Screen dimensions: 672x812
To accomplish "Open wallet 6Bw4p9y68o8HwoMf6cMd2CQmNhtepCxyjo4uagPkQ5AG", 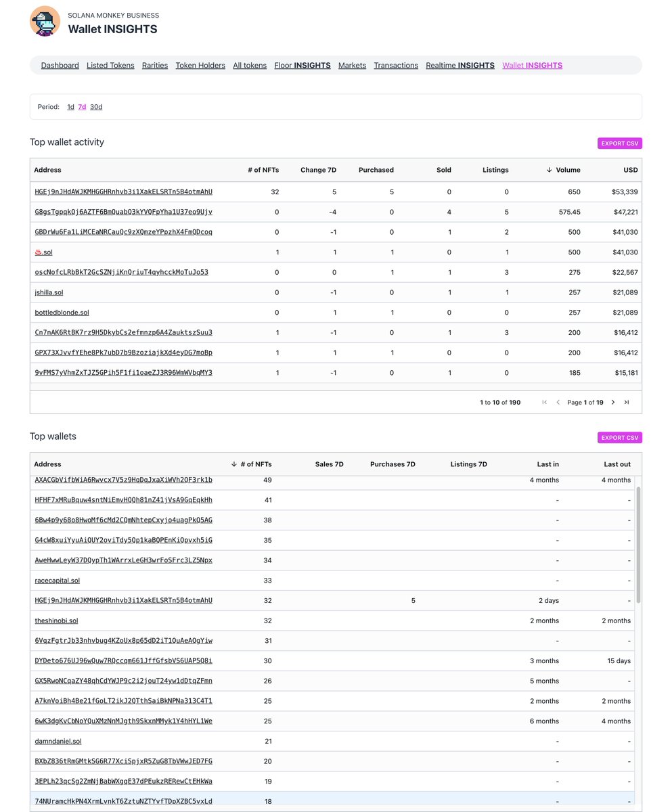I will coord(124,520).
